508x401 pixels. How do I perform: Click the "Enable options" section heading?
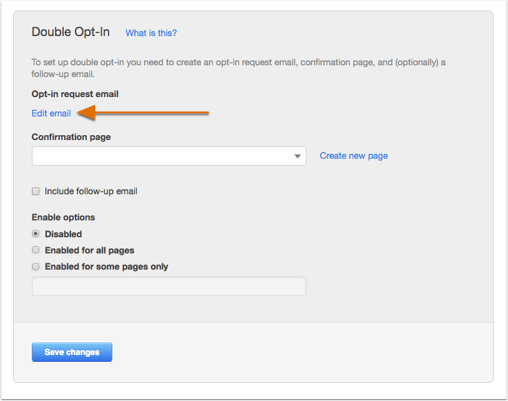63,217
